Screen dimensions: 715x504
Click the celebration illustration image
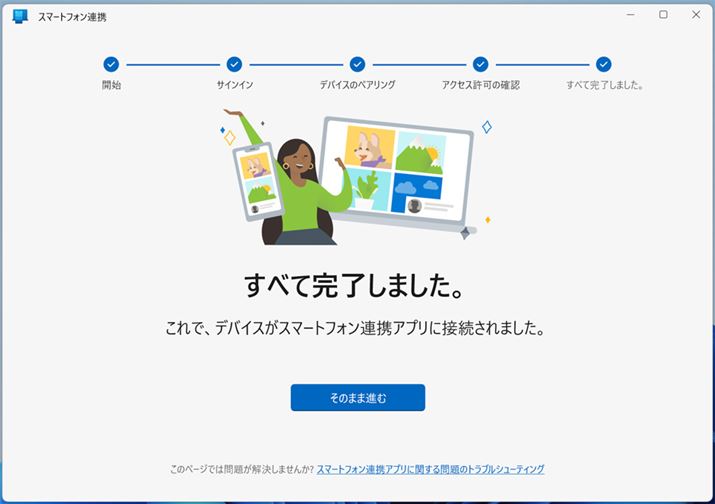click(x=356, y=177)
